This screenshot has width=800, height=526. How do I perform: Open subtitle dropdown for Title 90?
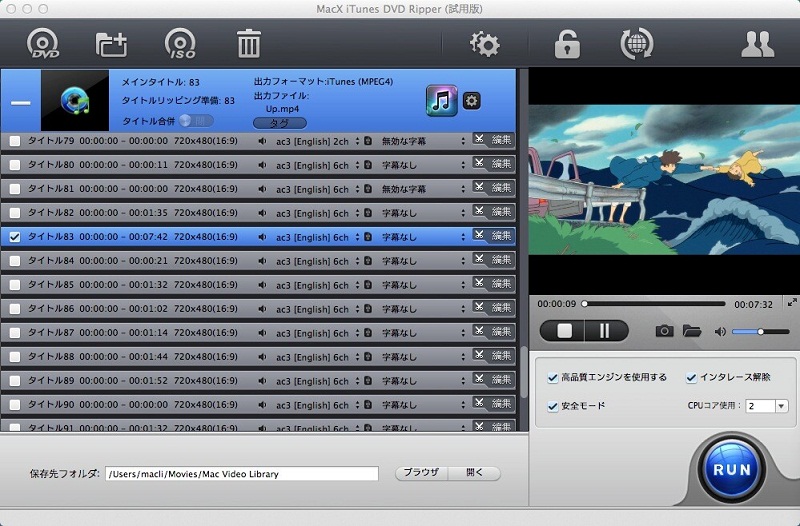[x=463, y=405]
